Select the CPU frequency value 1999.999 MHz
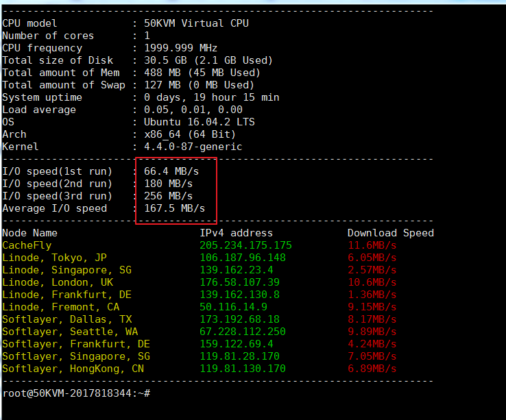506x420 pixels. click(x=180, y=48)
